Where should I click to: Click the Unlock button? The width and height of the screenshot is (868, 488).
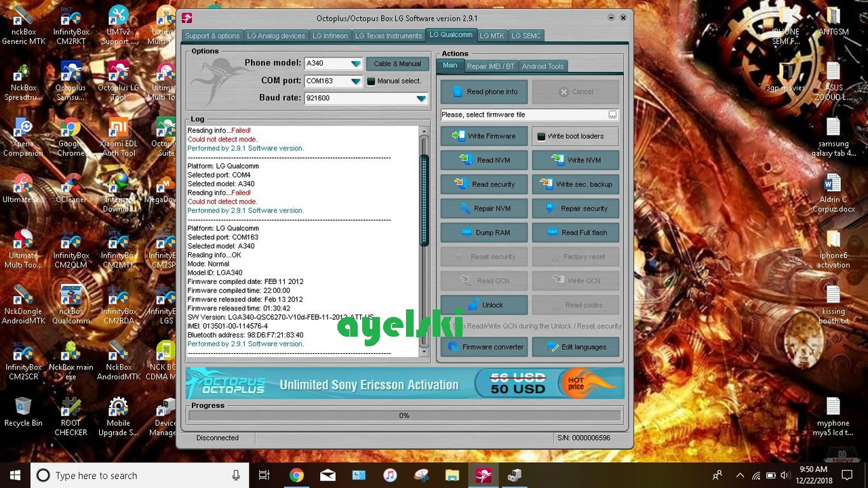point(484,305)
